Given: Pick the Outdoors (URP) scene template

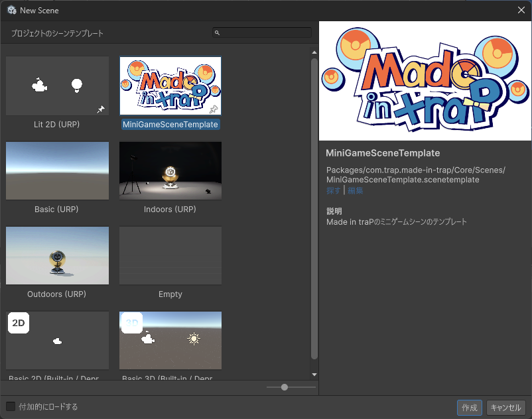Looking at the screenshot, I should (x=57, y=255).
